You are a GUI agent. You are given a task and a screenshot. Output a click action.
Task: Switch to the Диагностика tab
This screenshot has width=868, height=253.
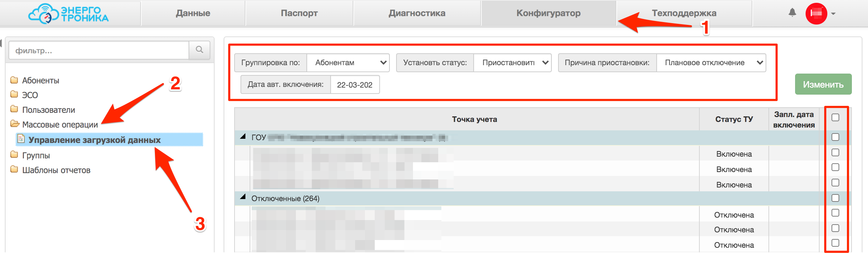(417, 13)
